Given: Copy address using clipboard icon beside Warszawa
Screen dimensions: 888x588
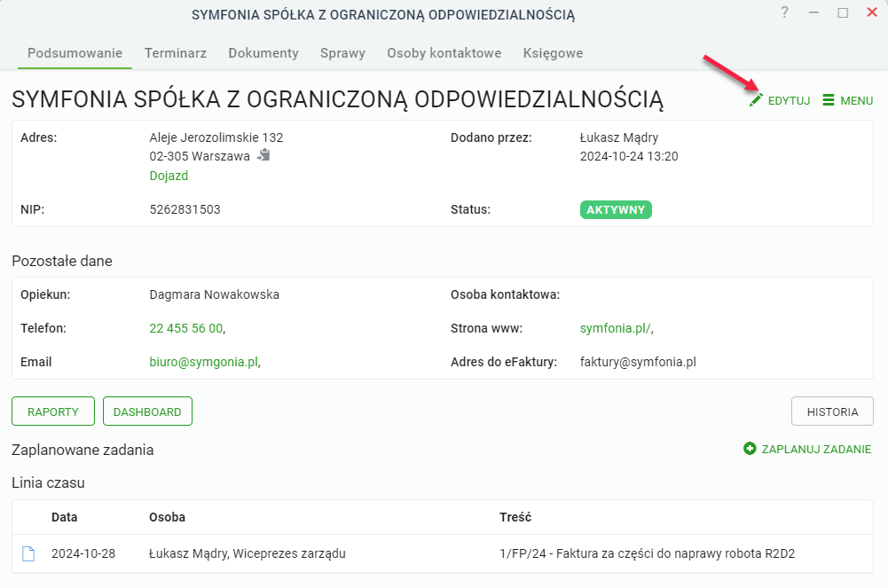Looking at the screenshot, I should pyautogui.click(x=263, y=155).
